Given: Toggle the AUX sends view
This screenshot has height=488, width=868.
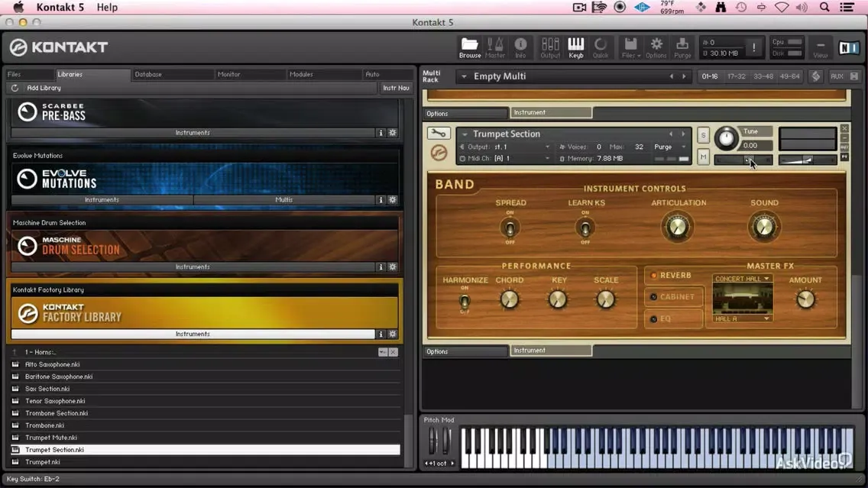Looking at the screenshot, I should click(837, 76).
